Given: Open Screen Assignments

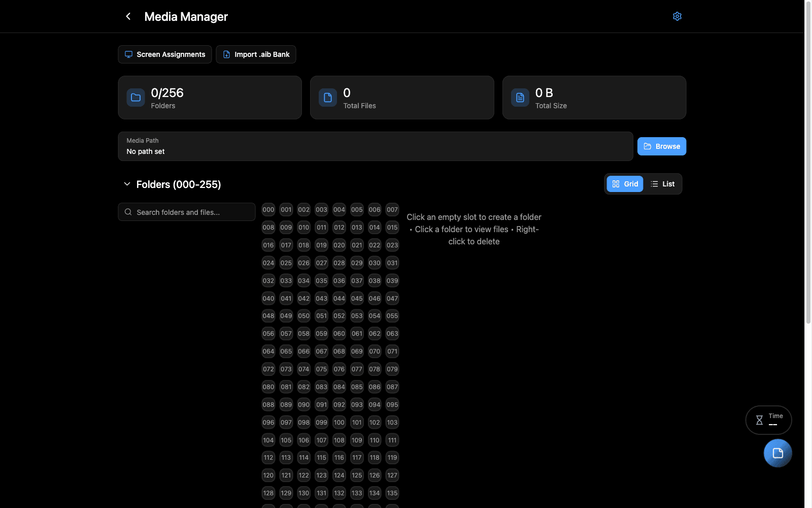Looking at the screenshot, I should coord(165,54).
